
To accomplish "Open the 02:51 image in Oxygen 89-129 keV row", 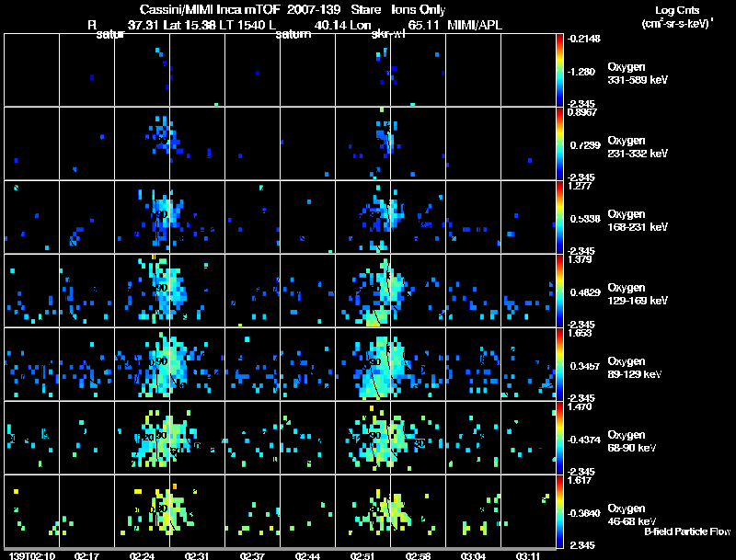I will (x=362, y=364).
